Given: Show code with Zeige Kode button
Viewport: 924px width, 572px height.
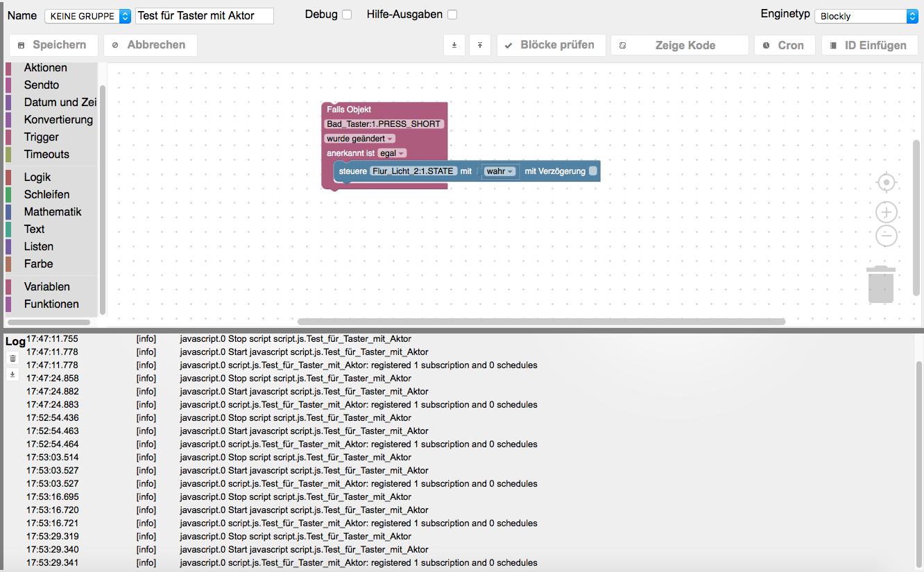Looking at the screenshot, I should click(680, 45).
